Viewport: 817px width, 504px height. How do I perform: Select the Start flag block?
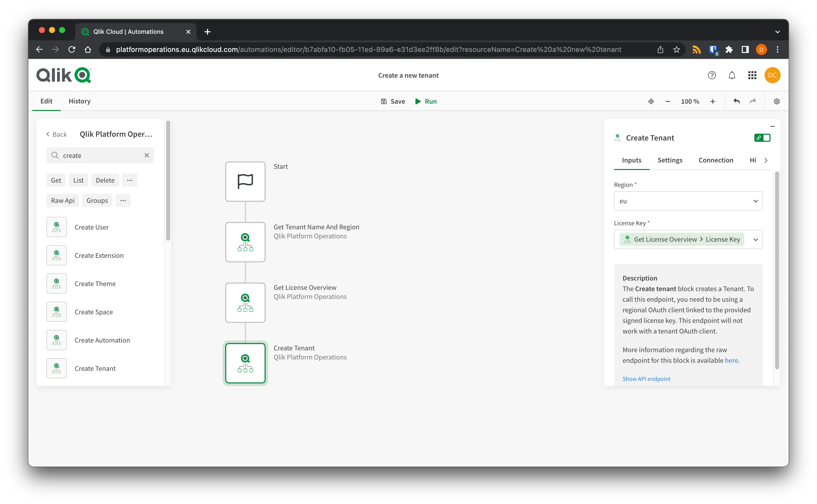point(245,181)
